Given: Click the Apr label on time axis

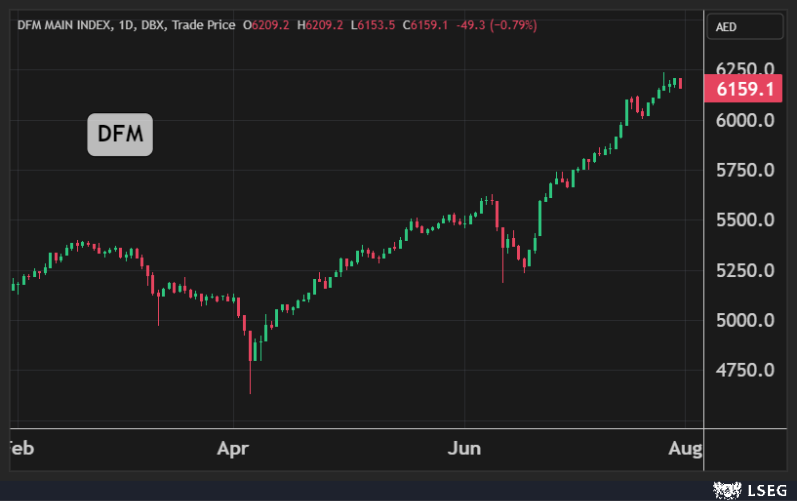Looking at the screenshot, I should point(233,448).
